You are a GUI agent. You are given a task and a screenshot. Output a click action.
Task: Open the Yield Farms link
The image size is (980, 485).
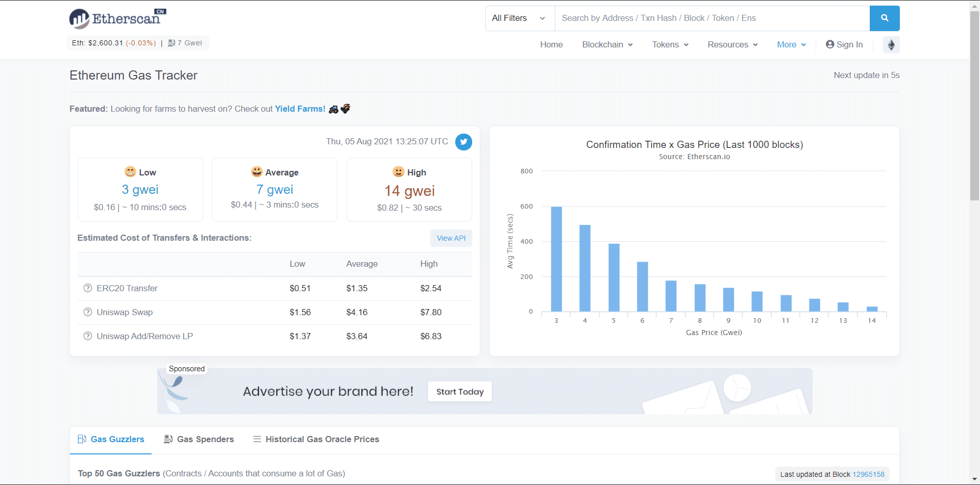click(x=300, y=109)
